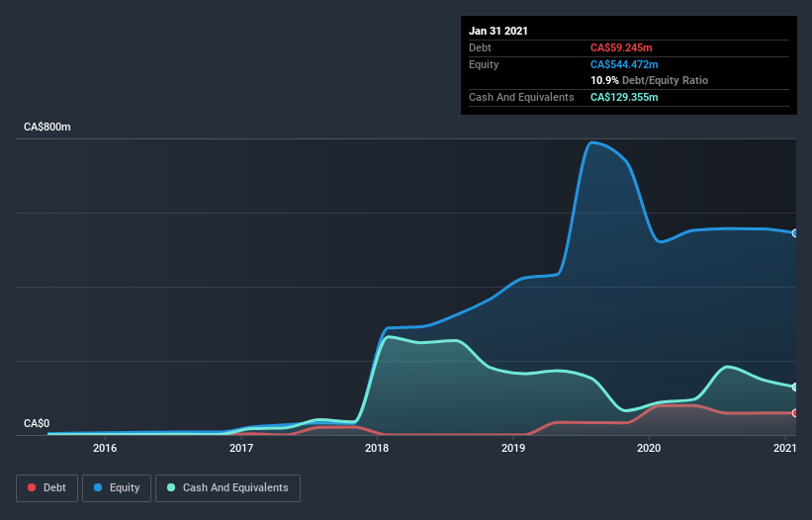
Task: Click the blue Equity endpoint marker
Action: click(795, 233)
